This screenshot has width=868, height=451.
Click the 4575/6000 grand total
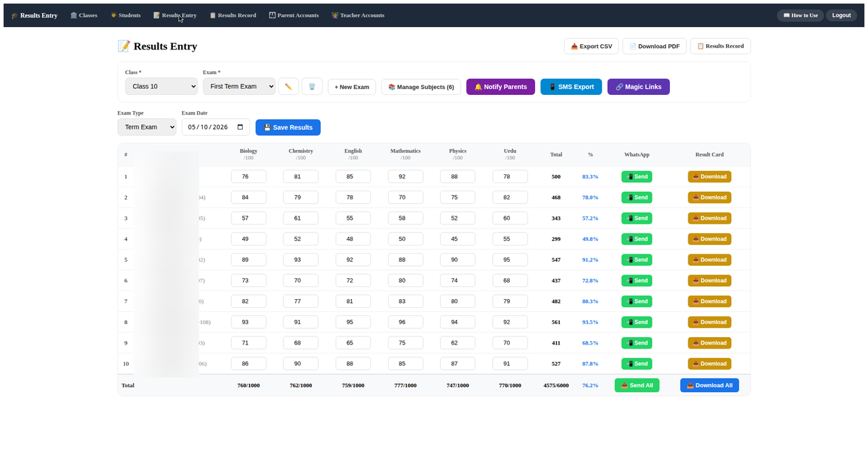click(x=556, y=385)
